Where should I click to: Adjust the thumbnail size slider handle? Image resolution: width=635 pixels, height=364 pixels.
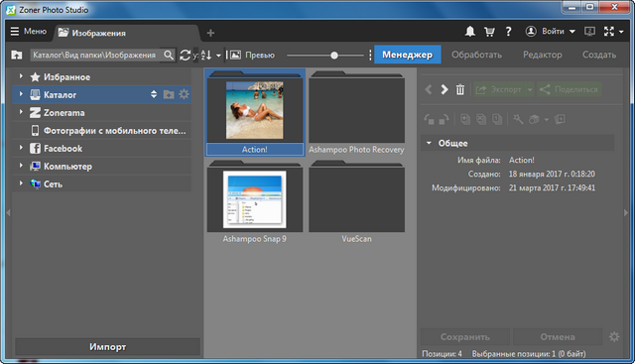pyautogui.click(x=334, y=56)
